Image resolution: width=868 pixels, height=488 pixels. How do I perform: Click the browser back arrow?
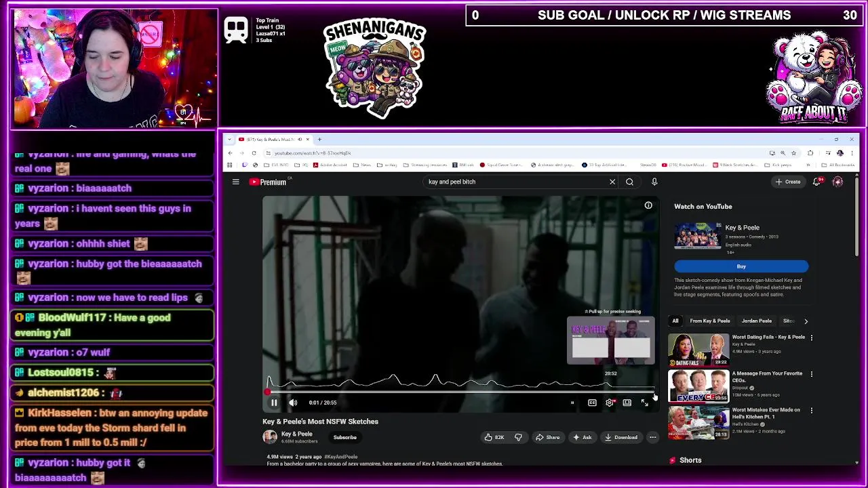(230, 153)
